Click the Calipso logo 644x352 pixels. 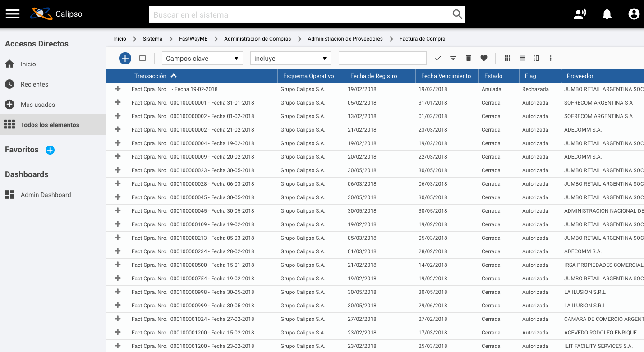click(56, 14)
